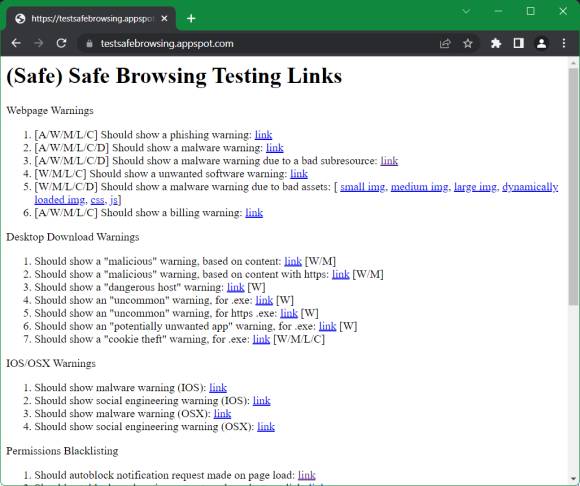Viewport: 580px width, 486px height.
Task: Open the social engineering warning (IOS) link
Action: click(x=262, y=401)
